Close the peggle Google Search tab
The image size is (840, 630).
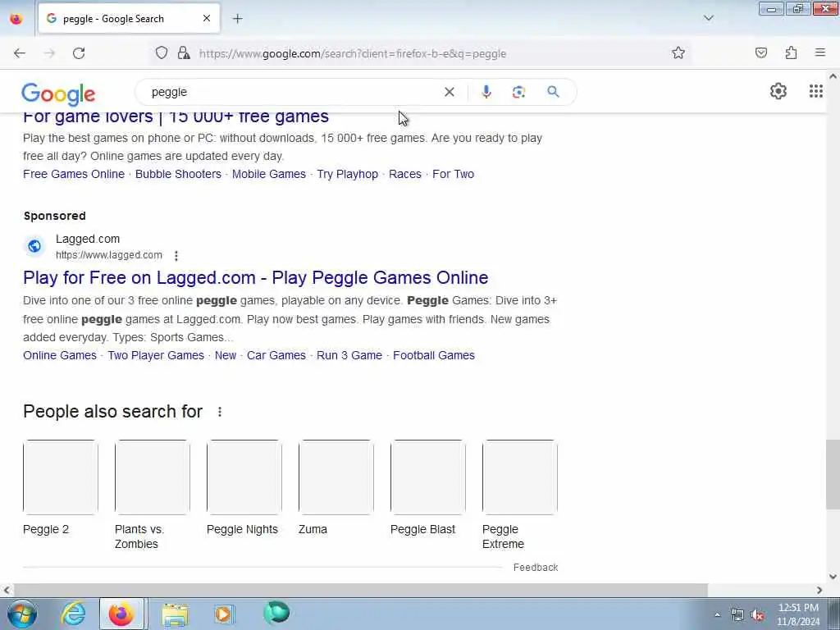pos(207,19)
